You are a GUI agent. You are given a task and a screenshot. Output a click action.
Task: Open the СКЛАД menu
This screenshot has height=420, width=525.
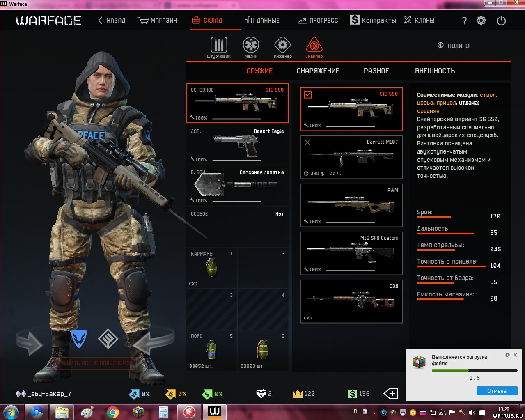(x=207, y=21)
